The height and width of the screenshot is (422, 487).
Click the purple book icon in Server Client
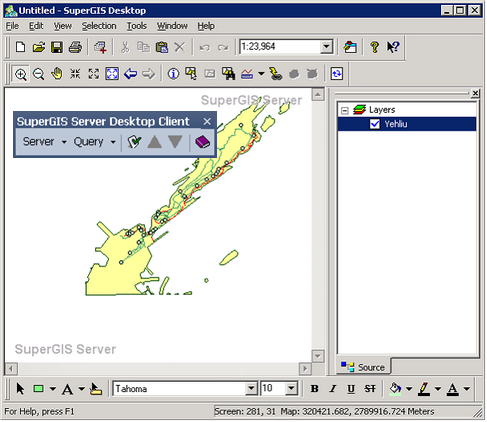point(202,142)
